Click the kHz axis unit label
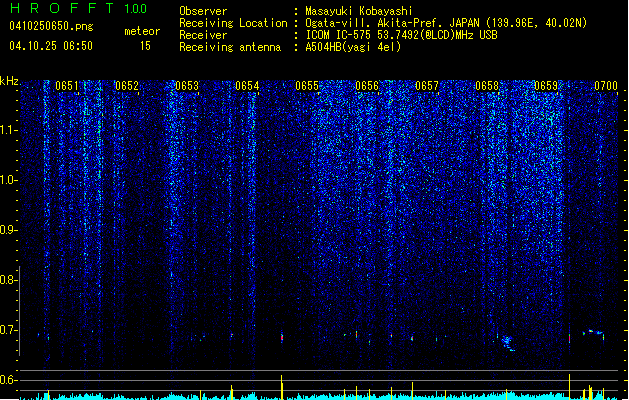Screen dimensions: 629x400 click(x=9, y=81)
